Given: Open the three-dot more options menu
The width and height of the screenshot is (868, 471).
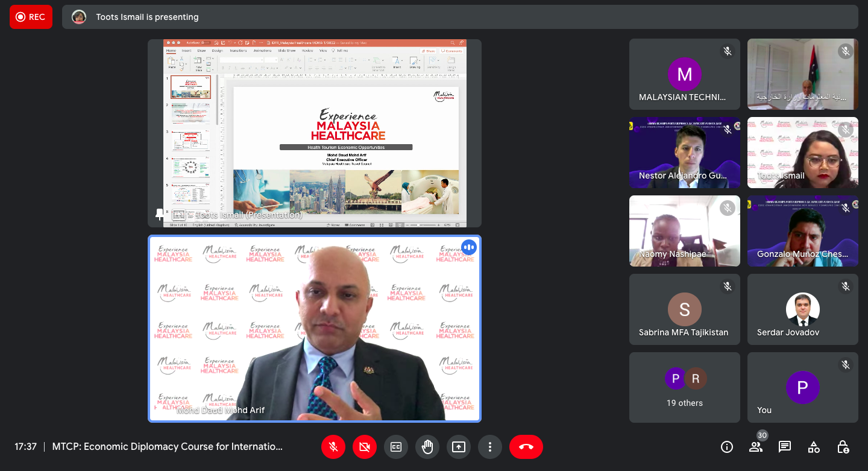Looking at the screenshot, I should tap(490, 447).
